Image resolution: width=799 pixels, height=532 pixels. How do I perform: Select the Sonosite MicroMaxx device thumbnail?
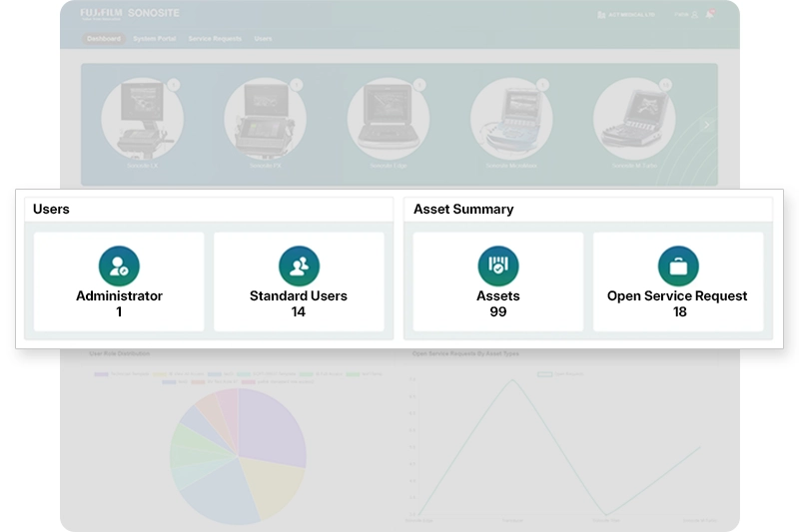(x=511, y=119)
